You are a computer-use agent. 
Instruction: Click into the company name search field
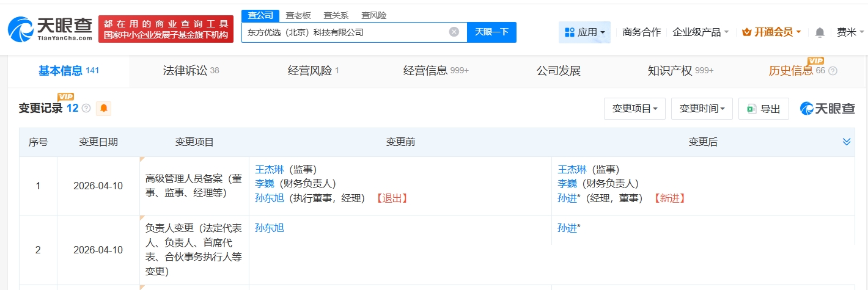(345, 32)
